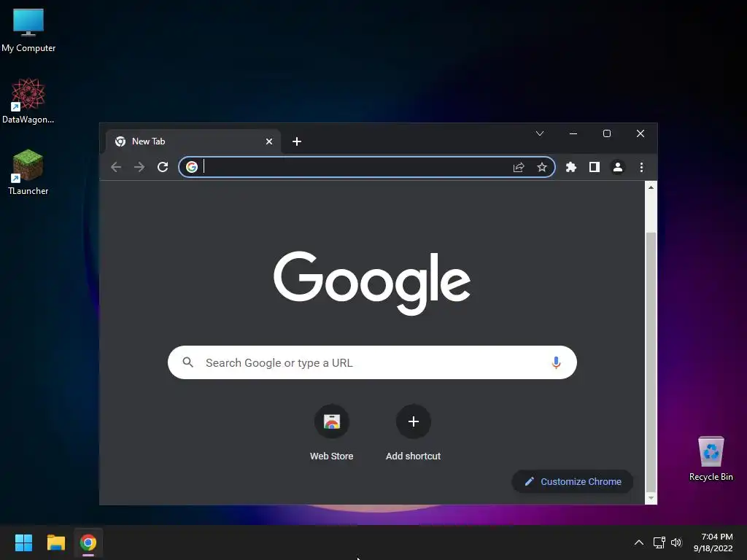Open the clock showing 7:04 PM
747x560 pixels.
[x=713, y=542]
